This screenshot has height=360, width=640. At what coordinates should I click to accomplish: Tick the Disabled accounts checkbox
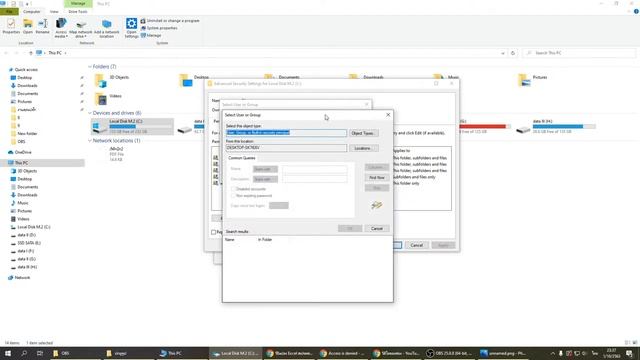pos(233,189)
